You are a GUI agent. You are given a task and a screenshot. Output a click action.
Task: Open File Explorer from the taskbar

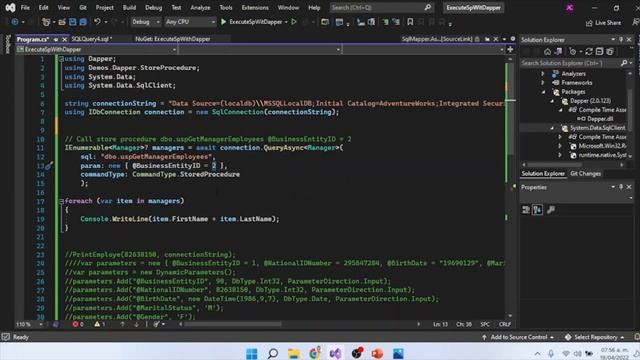coord(293,353)
